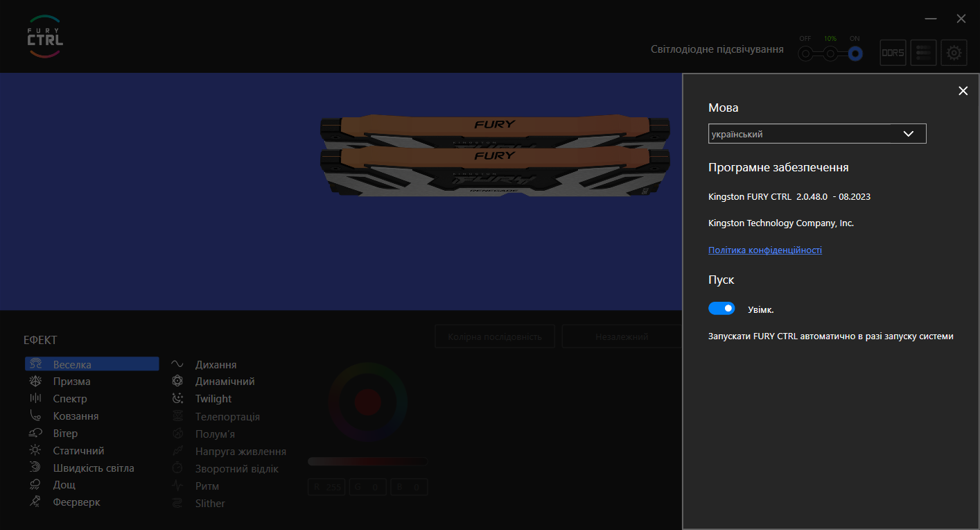Viewport: 980px width, 530px height.
Task: Choose the Призма prism effect icon
Action: (x=35, y=382)
